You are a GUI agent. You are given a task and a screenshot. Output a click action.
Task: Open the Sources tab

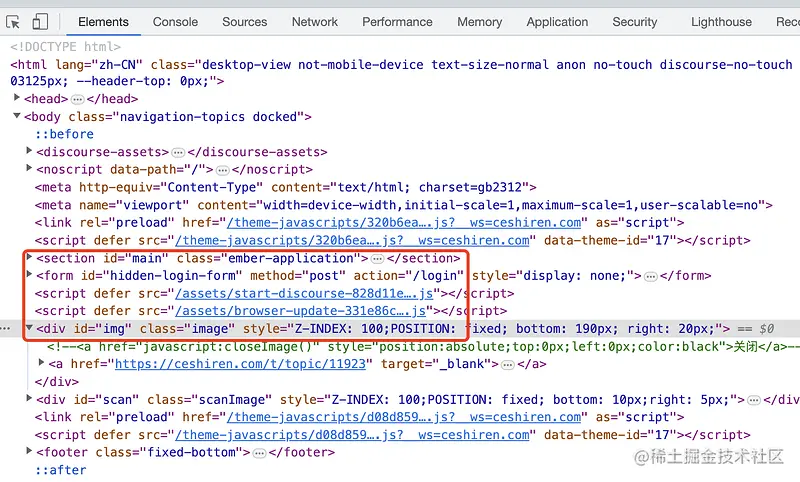(244, 22)
